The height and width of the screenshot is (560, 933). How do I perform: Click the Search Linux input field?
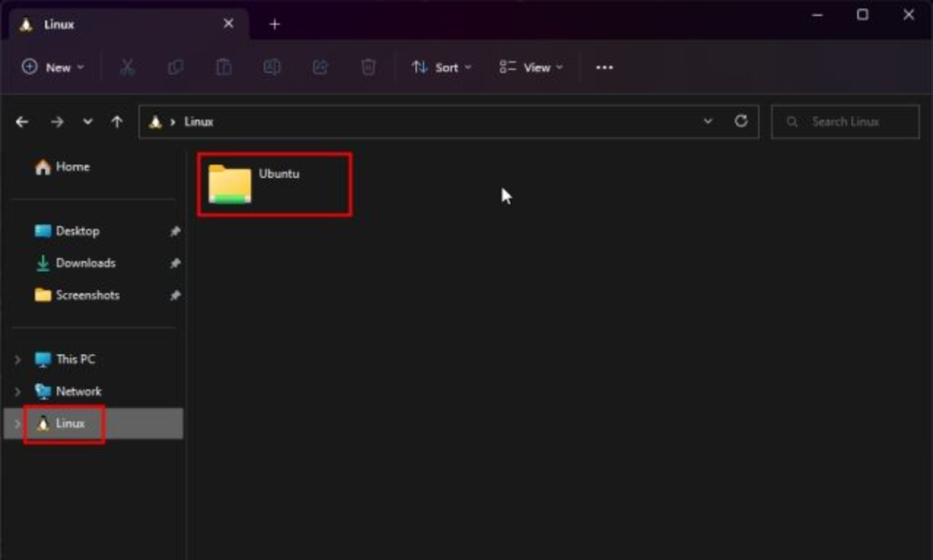coord(845,122)
